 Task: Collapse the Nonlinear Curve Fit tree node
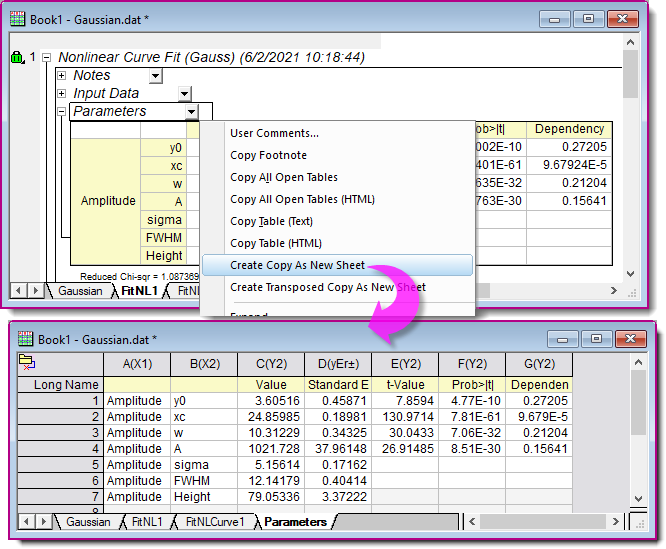coord(46,58)
